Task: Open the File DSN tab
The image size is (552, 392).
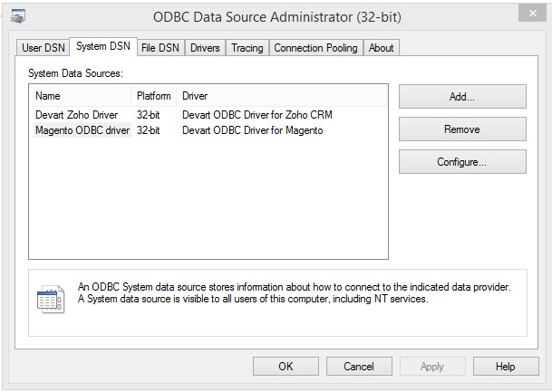Action: [160, 48]
